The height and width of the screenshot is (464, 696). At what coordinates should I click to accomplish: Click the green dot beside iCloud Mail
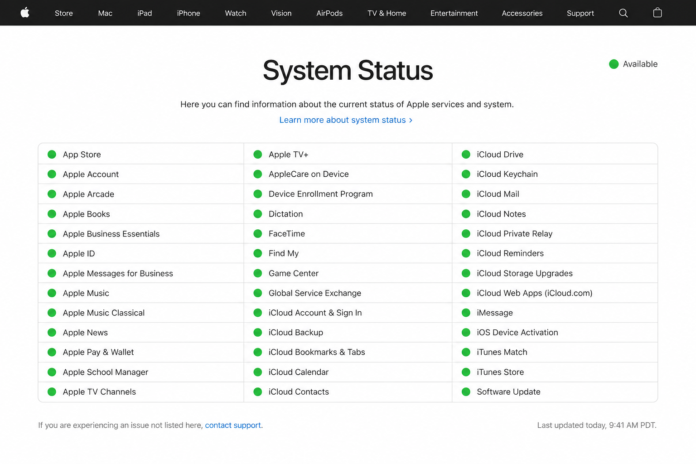(466, 194)
